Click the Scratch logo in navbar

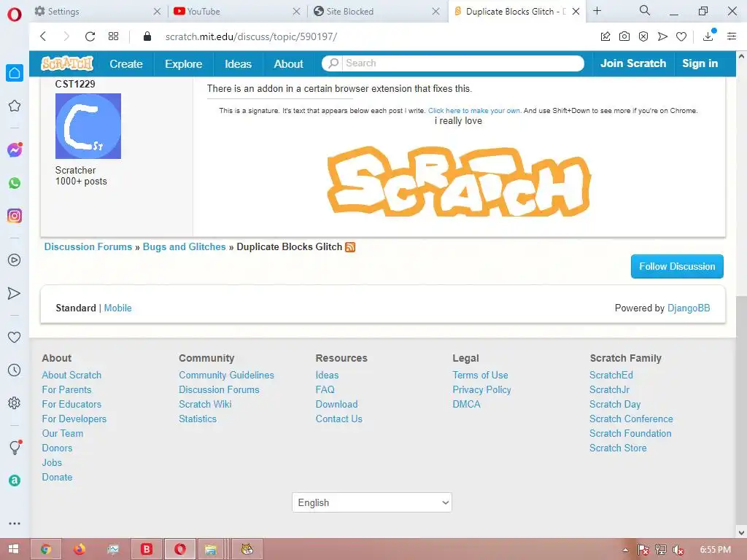point(67,63)
